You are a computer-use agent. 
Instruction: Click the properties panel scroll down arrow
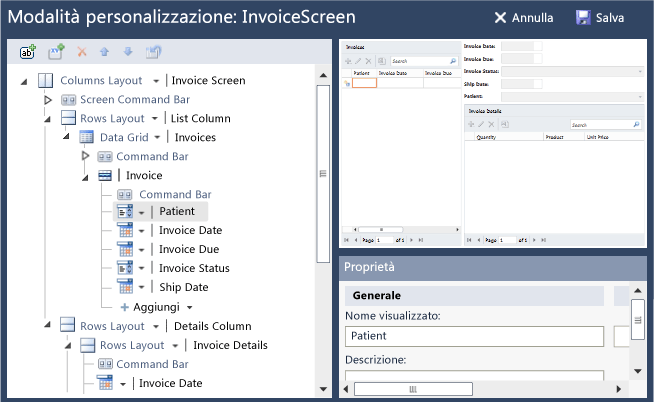pyautogui.click(x=638, y=371)
